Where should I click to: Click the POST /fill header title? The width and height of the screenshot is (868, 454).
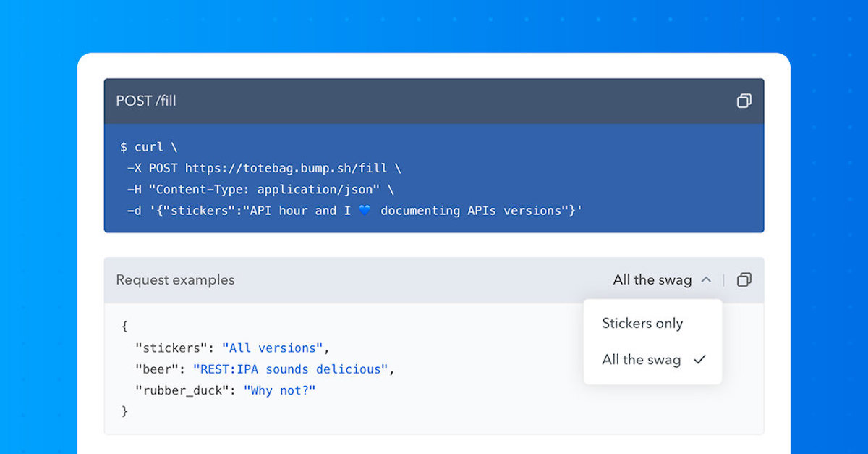(146, 101)
